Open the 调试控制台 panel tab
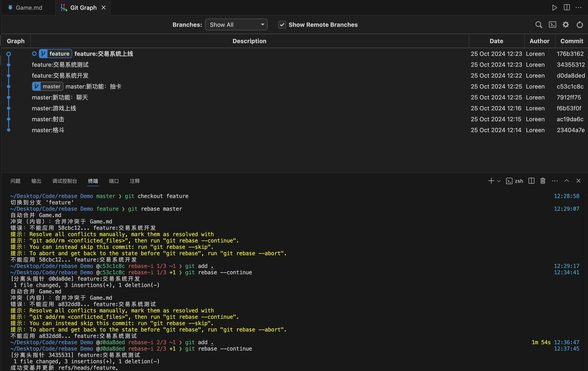Viewport: 588px width, 371px height. point(64,181)
